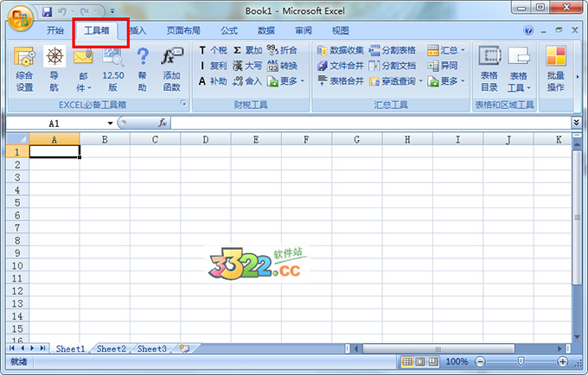Click 添加函数 fx icon

point(172,69)
